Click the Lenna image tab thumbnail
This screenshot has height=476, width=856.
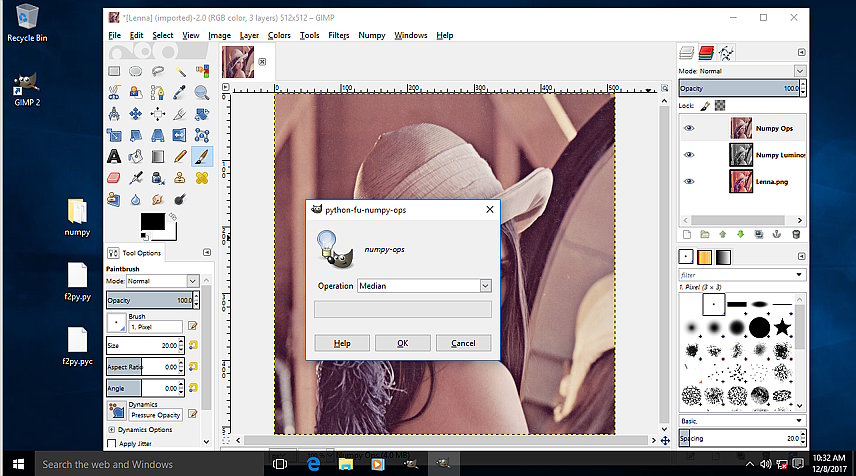click(x=238, y=62)
